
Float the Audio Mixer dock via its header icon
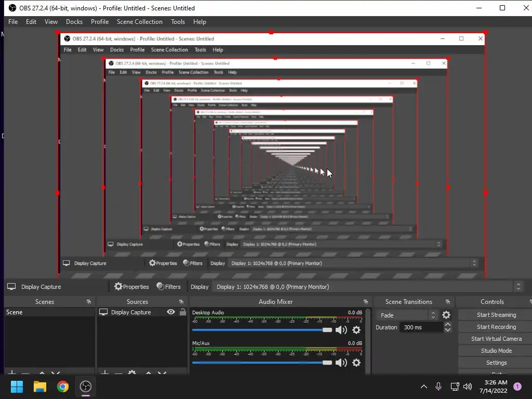coord(365,302)
